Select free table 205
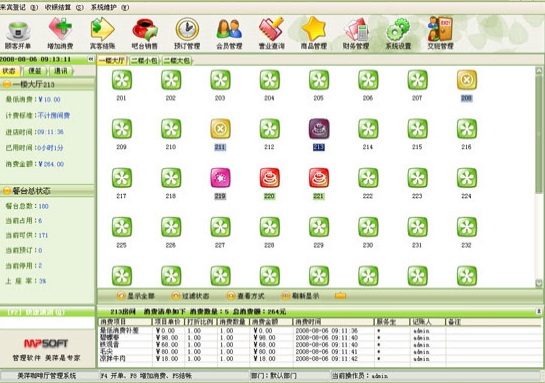 pos(319,80)
